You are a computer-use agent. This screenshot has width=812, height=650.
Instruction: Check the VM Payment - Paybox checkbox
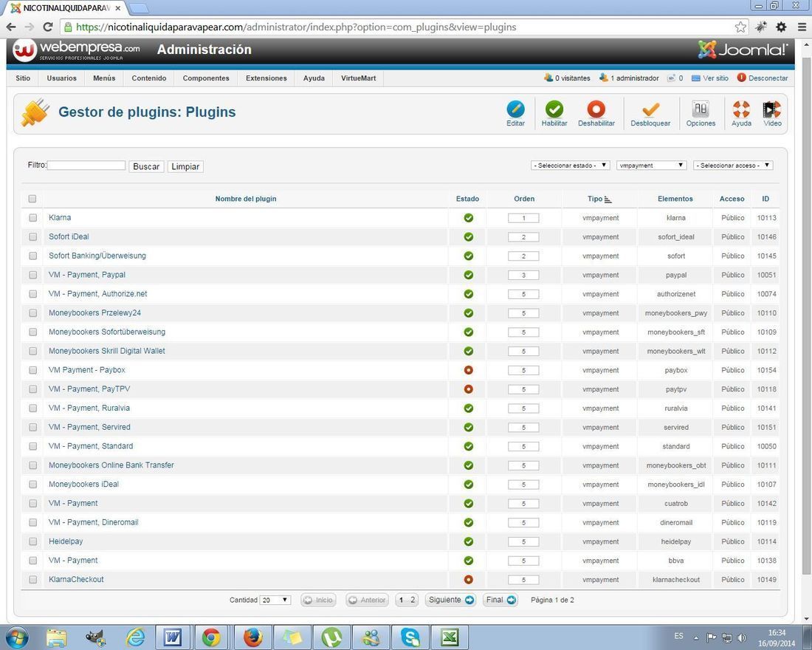tap(32, 370)
